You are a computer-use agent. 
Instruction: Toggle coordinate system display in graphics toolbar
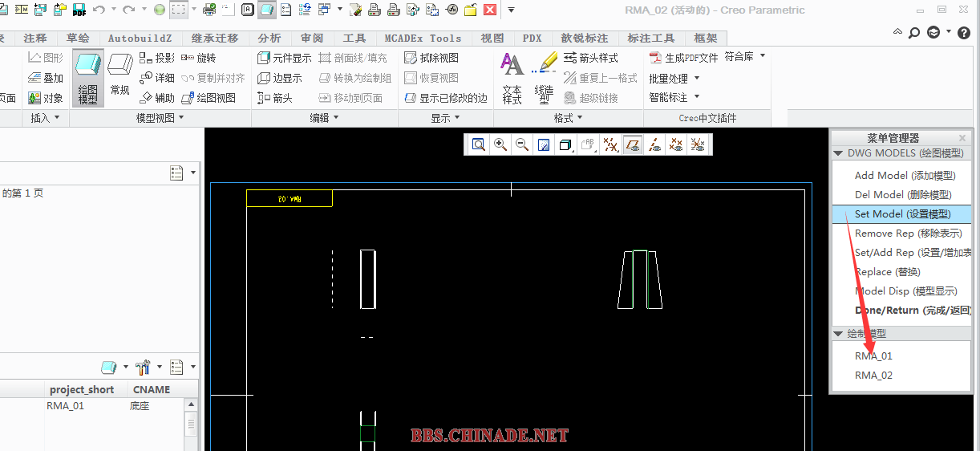[x=698, y=144]
